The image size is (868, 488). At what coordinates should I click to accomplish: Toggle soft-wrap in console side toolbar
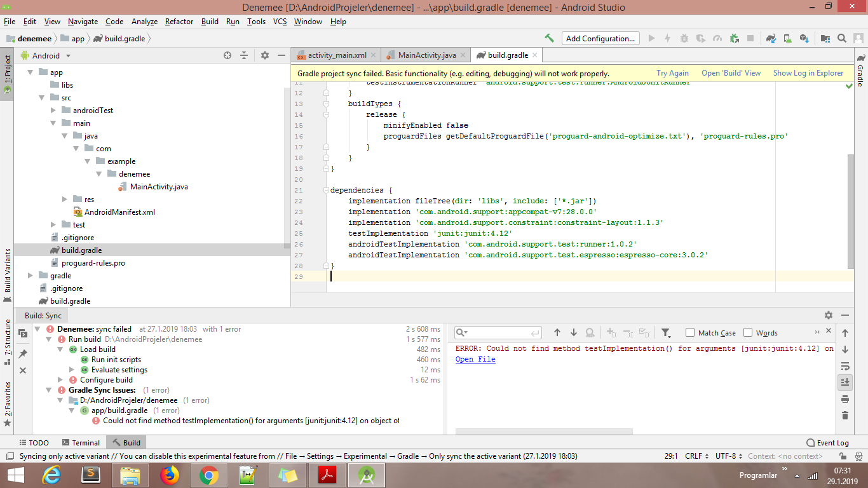pyautogui.click(x=845, y=366)
